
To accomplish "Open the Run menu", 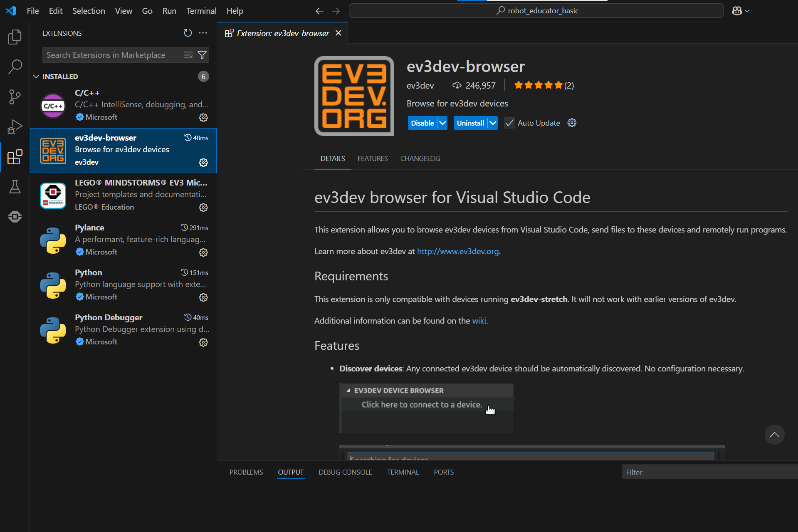I will coord(169,11).
